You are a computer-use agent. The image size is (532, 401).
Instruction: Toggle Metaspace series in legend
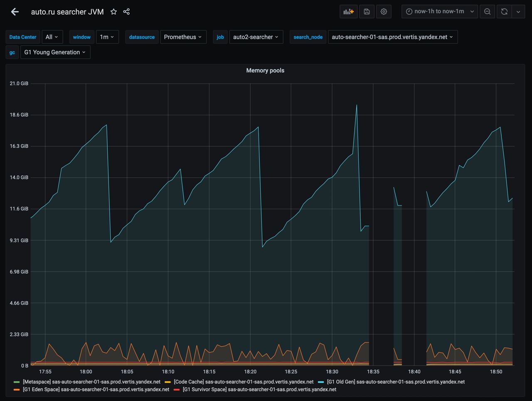(x=91, y=381)
